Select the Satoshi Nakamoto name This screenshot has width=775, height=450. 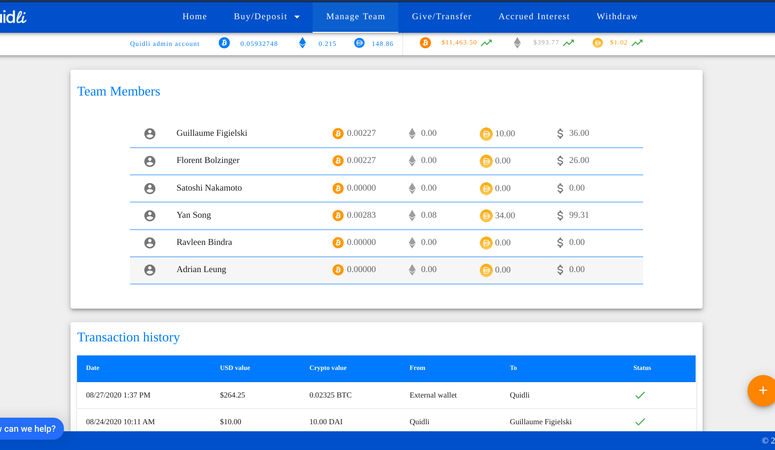pos(209,188)
